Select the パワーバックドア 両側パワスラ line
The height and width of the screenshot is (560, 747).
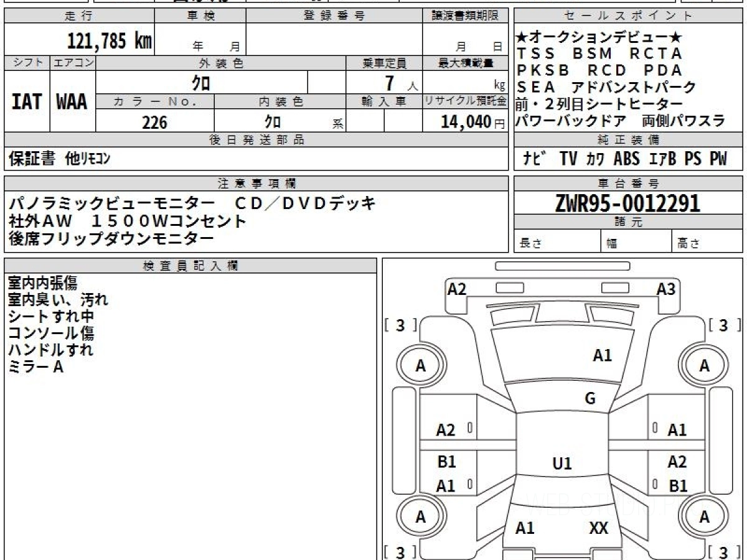tap(621, 121)
